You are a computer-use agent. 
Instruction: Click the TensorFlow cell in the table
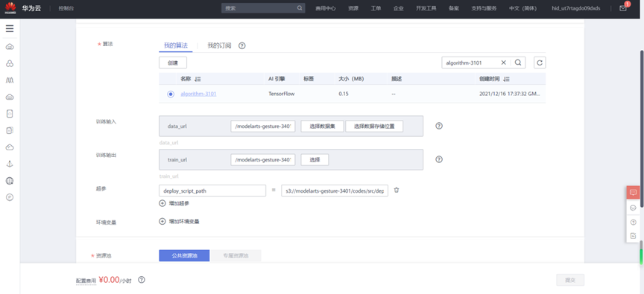[x=281, y=94]
